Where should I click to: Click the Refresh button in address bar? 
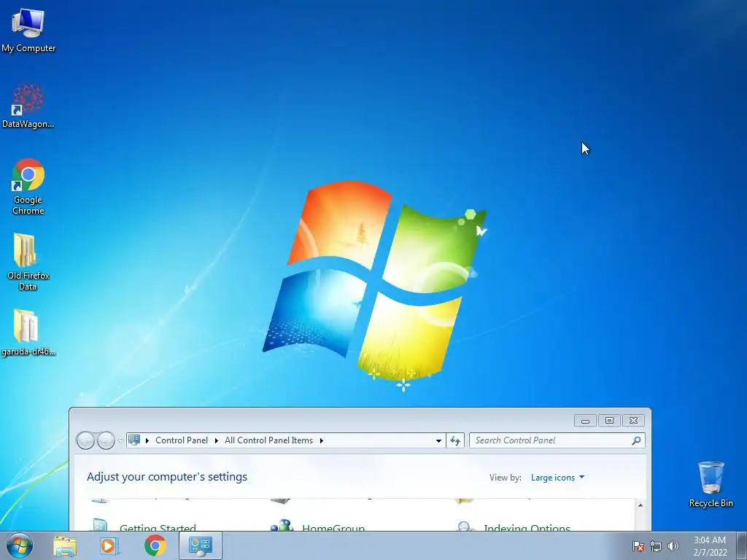[455, 440]
